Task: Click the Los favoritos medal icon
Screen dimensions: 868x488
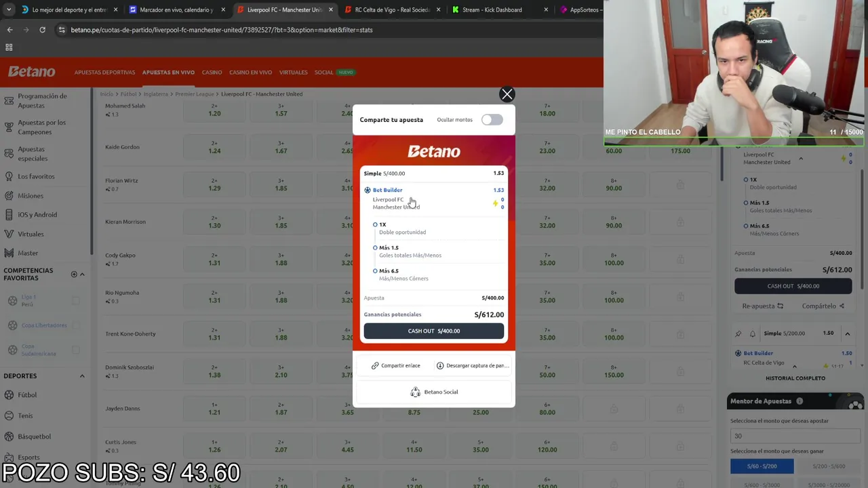Action: 9,176
